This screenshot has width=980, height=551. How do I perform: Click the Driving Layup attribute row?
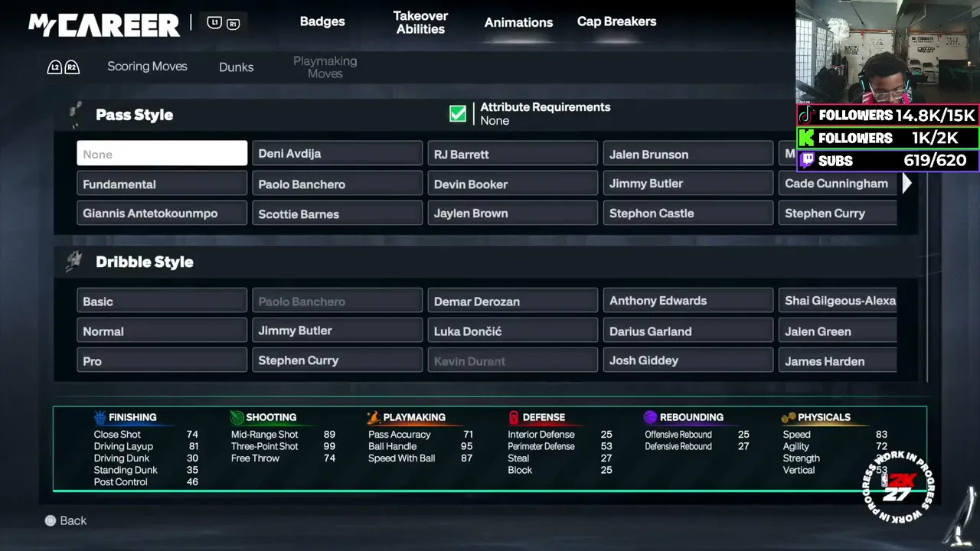click(x=146, y=446)
